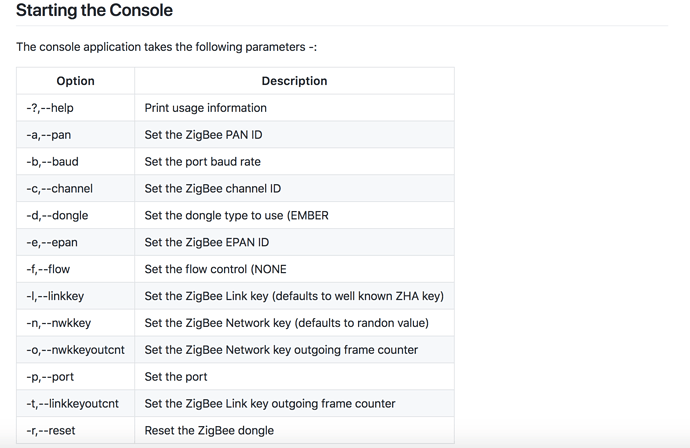Click the -e,--epan option text

52,242
